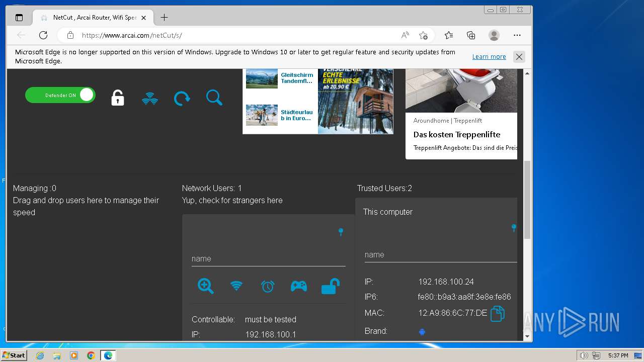Click the blue refresh arrow icon
The image size is (644, 362).
(182, 98)
